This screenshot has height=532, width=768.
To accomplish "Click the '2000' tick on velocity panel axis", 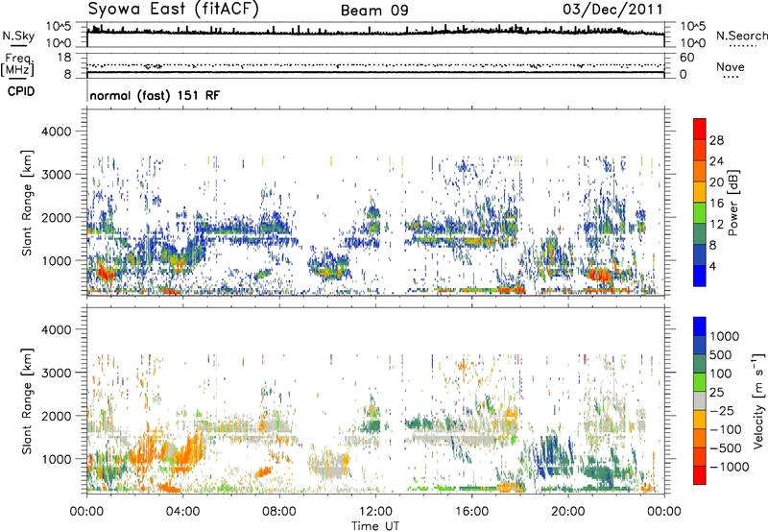I will [57, 416].
